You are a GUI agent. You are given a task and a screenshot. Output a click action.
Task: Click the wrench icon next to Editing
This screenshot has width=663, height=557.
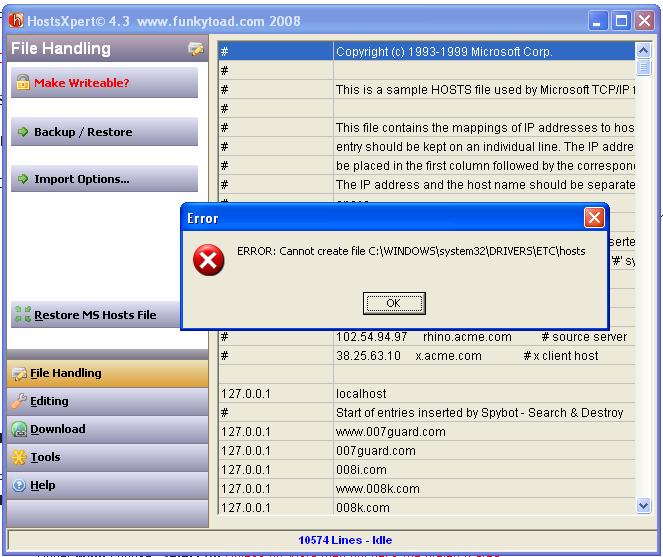(19, 401)
